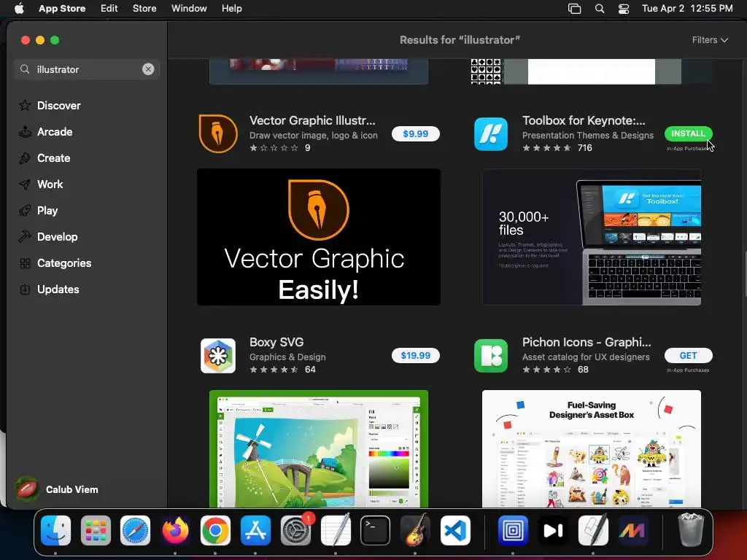Open Vector Graphic Illustrator app icon
This screenshot has width=747, height=560.
pyautogui.click(x=217, y=134)
